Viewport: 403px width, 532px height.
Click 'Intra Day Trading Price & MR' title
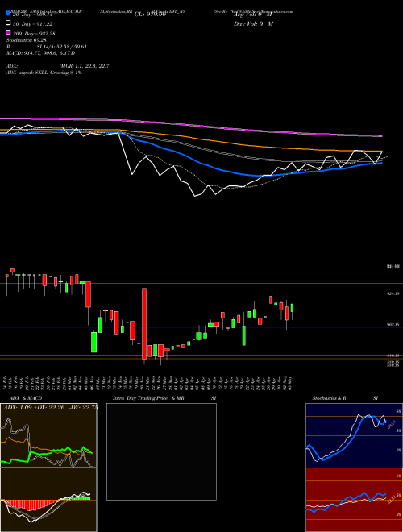148,398
